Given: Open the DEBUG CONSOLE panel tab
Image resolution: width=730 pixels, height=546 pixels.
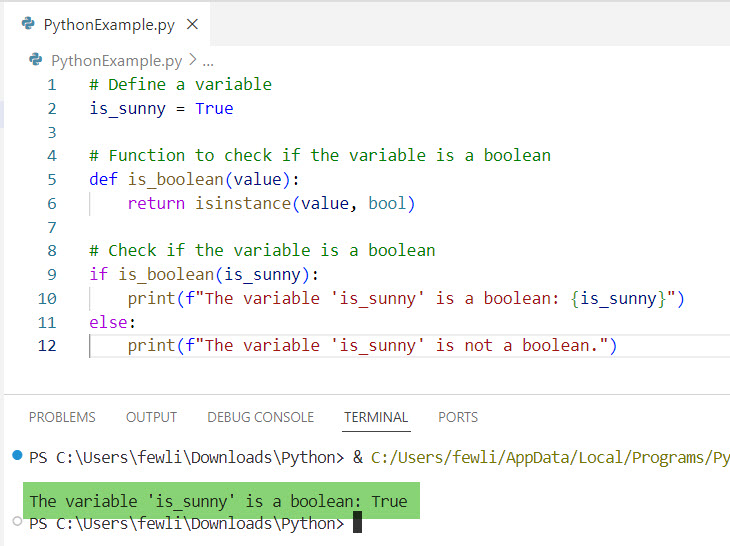Looking at the screenshot, I should pyautogui.click(x=261, y=417).
